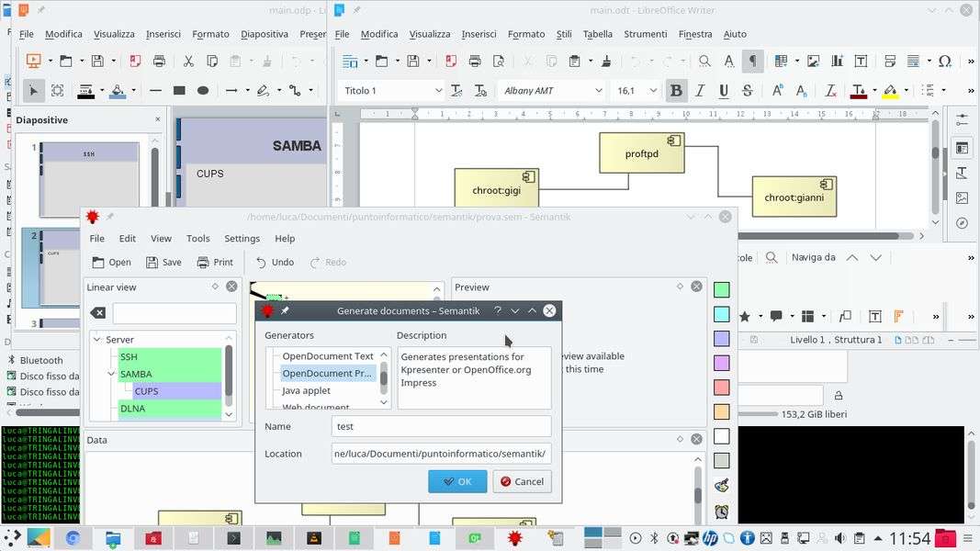Click the Strikethrough icon in Writer
The image size is (980, 551).
pos(747,91)
